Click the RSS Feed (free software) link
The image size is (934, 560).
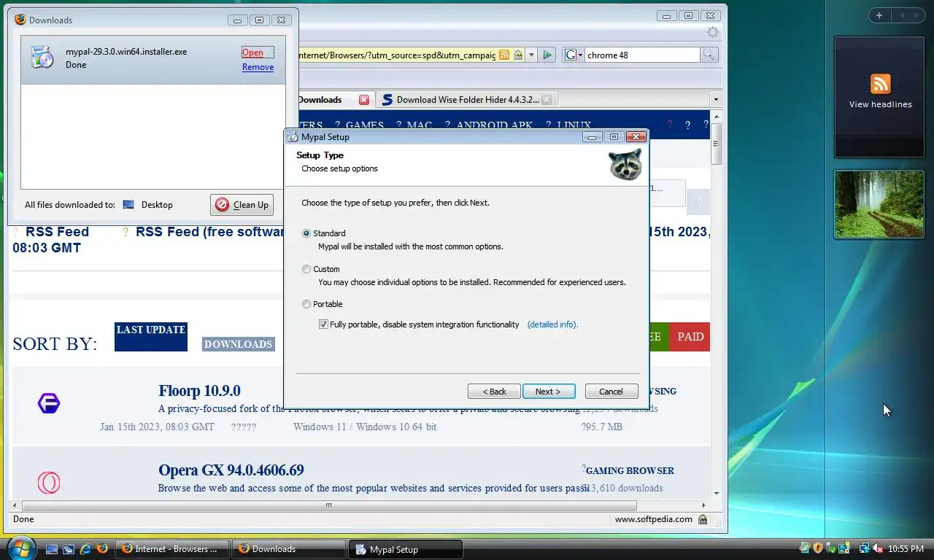click(x=210, y=232)
